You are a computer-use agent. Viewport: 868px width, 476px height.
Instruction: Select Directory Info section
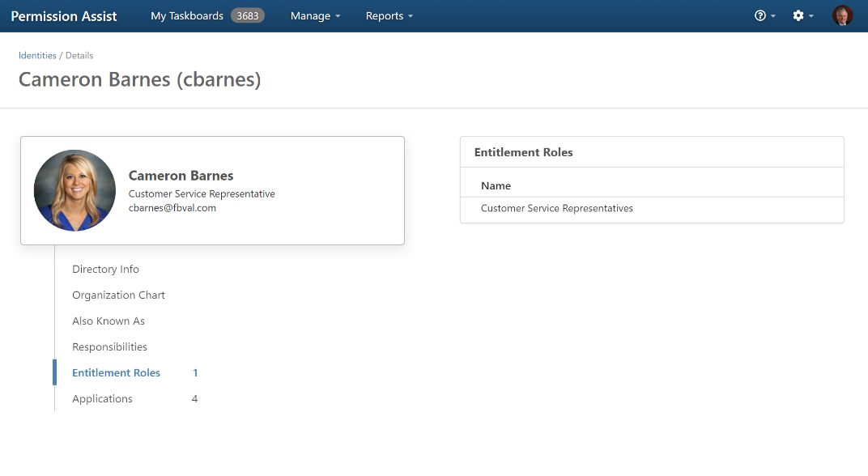tap(105, 270)
